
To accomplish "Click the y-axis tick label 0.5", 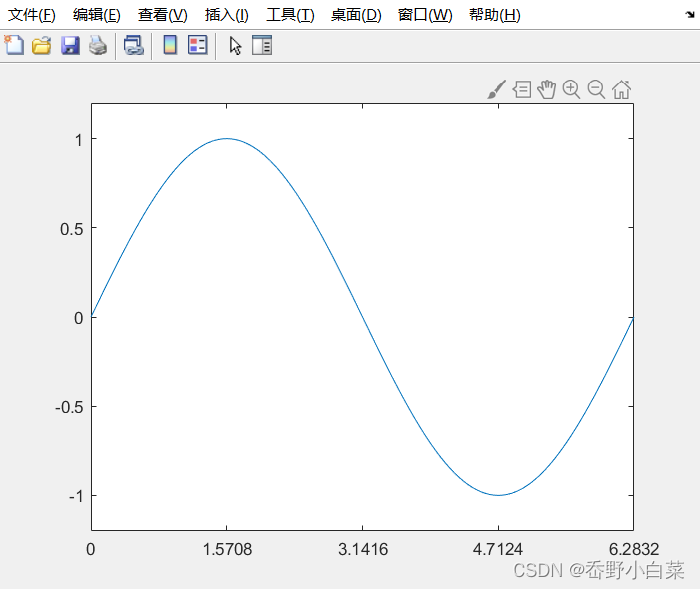I will click(x=72, y=230).
